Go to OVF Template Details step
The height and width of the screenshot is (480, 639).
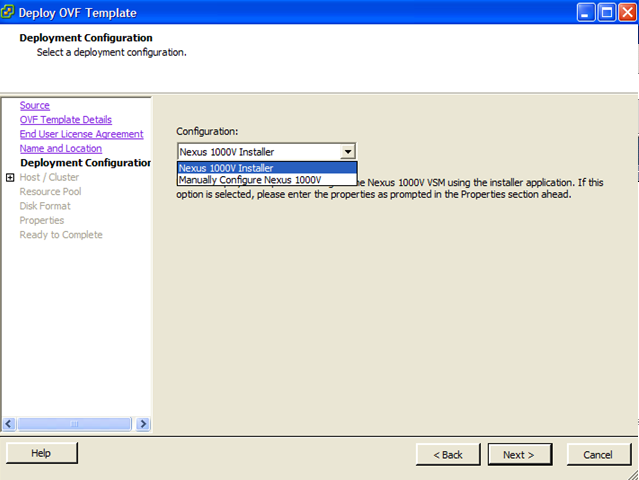pos(66,120)
